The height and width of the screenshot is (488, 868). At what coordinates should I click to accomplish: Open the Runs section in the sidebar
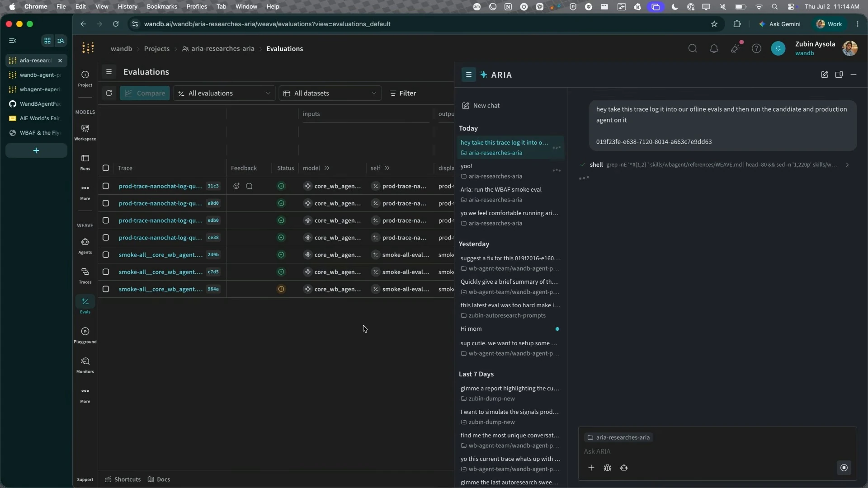85,162
